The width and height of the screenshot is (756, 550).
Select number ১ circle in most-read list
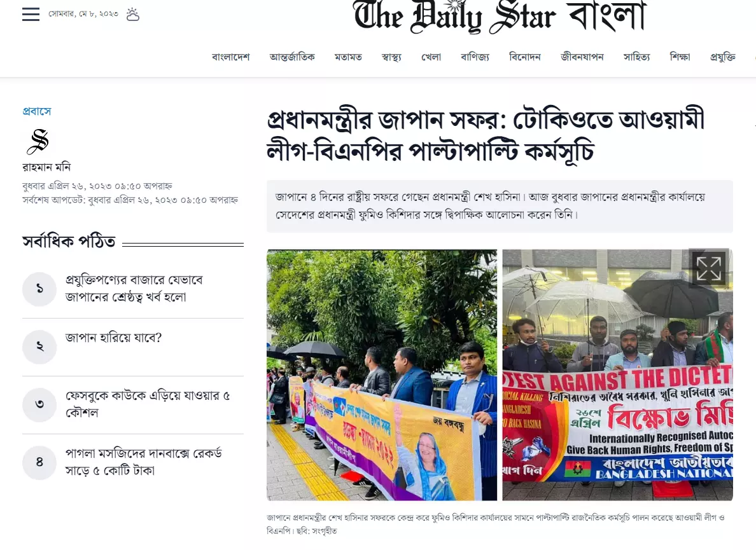pyautogui.click(x=39, y=289)
